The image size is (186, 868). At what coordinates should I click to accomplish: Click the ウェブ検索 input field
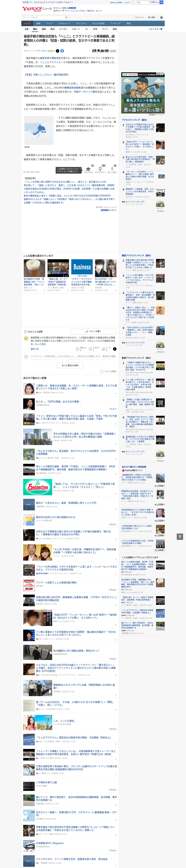click(140, 2)
